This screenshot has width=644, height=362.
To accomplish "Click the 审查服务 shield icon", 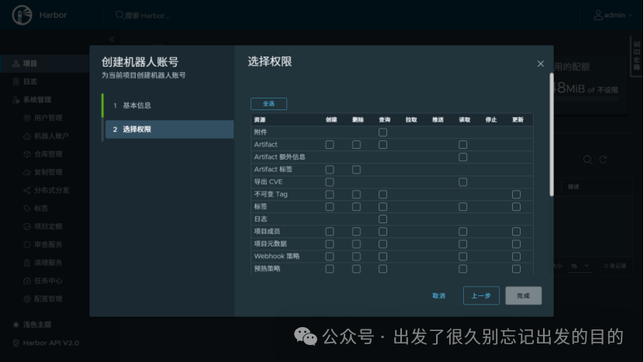I will (27, 244).
